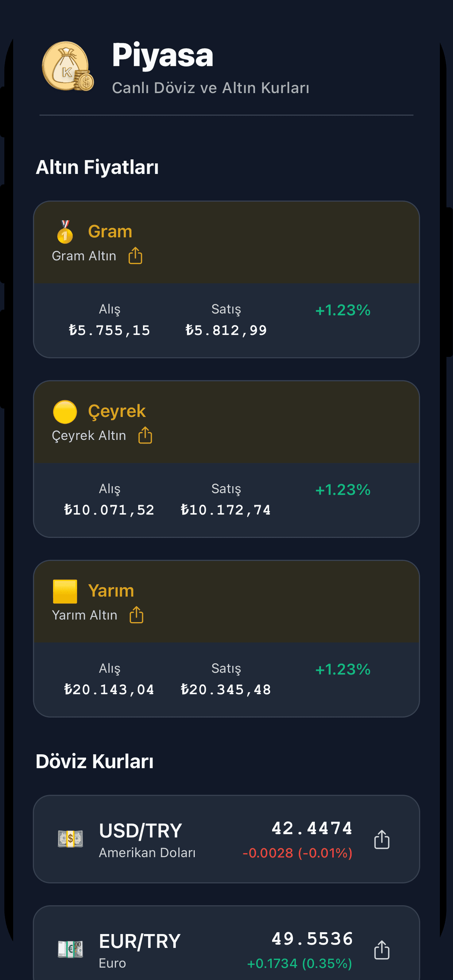The width and height of the screenshot is (453, 980).
Task: Share the Çeyrek Altın price
Action: click(x=145, y=435)
